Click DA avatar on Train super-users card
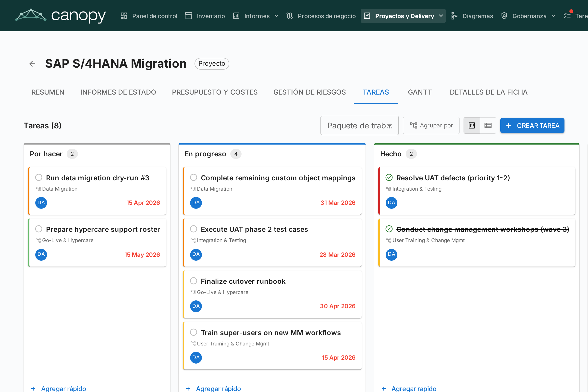The height and width of the screenshot is (392, 588). click(196, 357)
